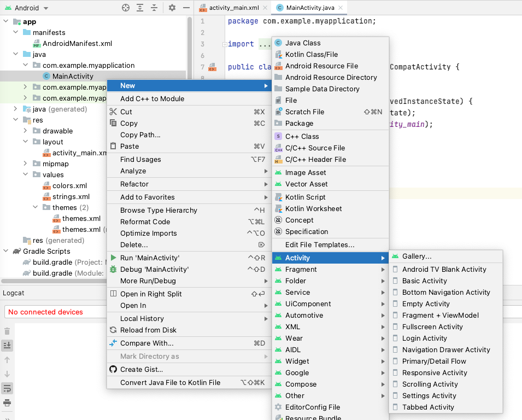Choose Empty Activity from the Activity submenu

pos(426,304)
